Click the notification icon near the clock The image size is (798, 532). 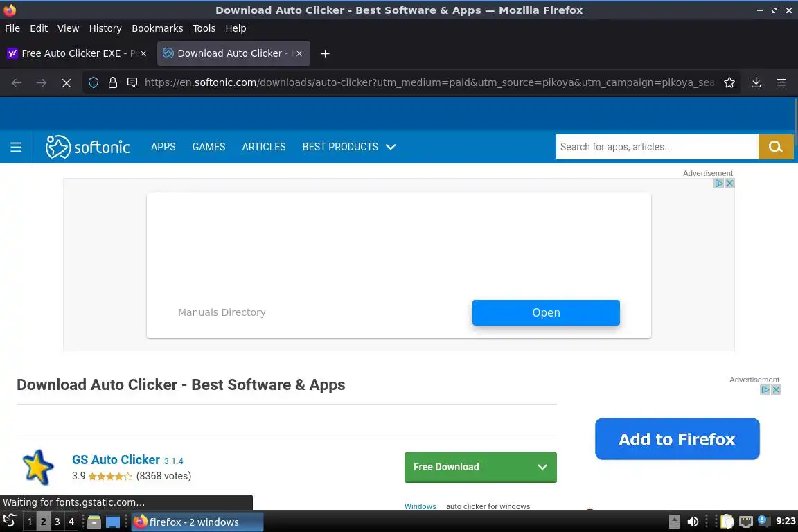763,520
